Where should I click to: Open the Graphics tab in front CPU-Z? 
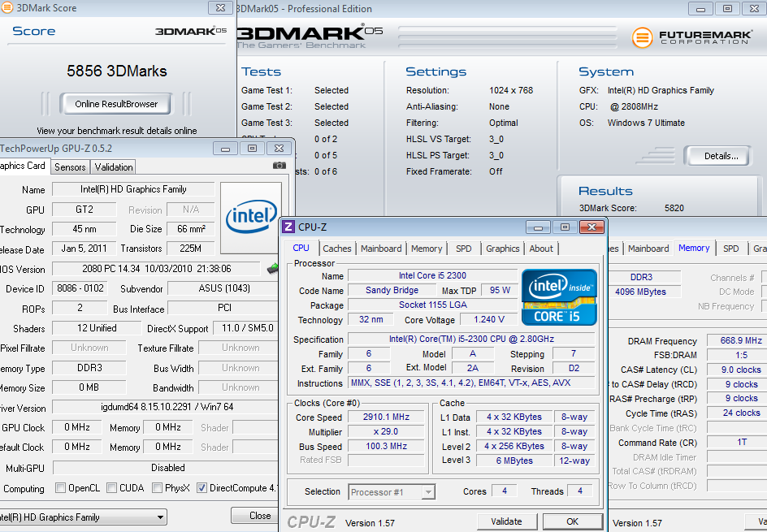[x=502, y=249]
